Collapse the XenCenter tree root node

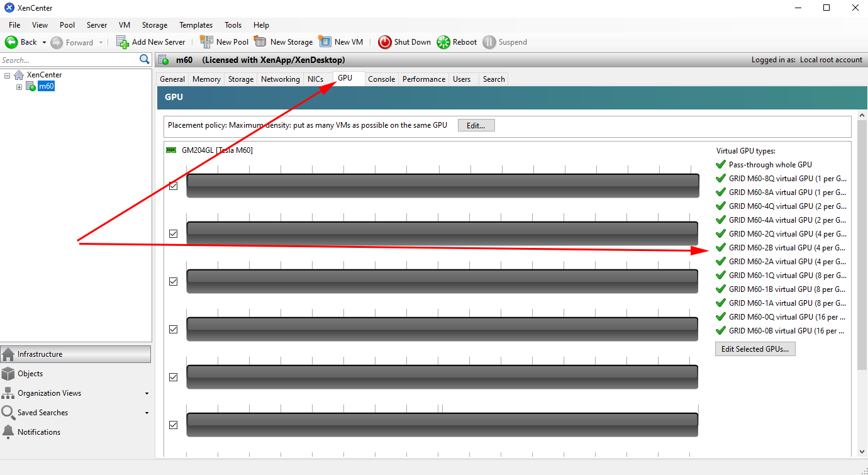7,75
